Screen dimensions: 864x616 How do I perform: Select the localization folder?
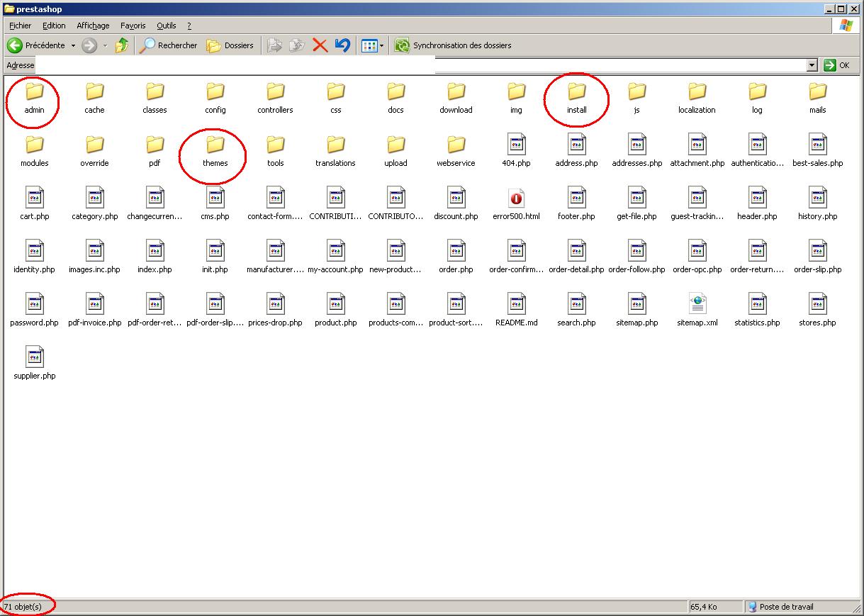697,98
